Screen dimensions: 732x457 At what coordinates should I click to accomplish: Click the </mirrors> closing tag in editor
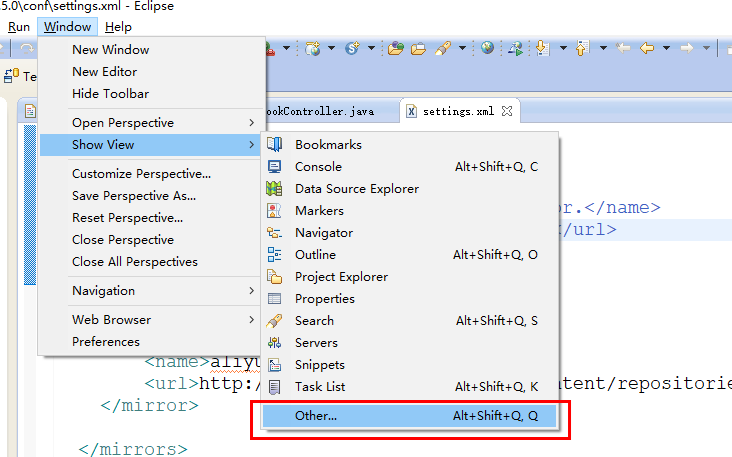pos(133,449)
